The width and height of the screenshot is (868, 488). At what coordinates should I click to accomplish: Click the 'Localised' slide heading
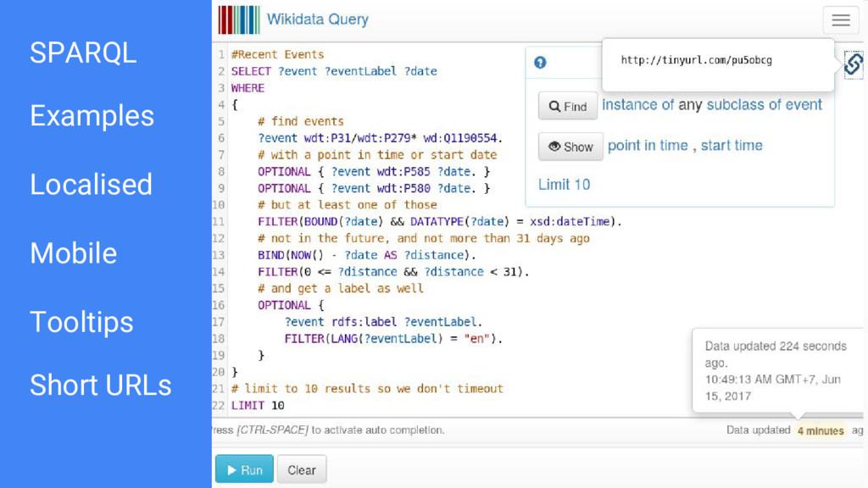pos(91,184)
